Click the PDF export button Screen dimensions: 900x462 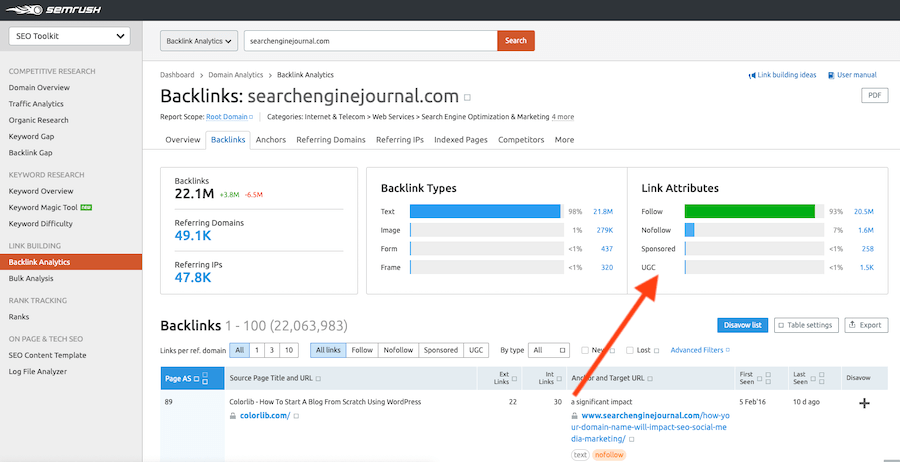[x=875, y=96]
